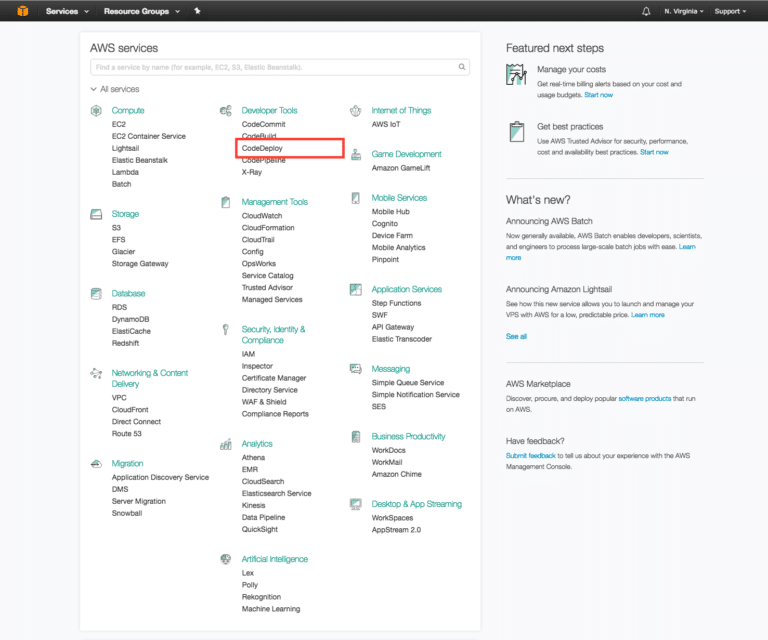Click the AWS orange cube logo
768x640 pixels.
tap(19, 11)
